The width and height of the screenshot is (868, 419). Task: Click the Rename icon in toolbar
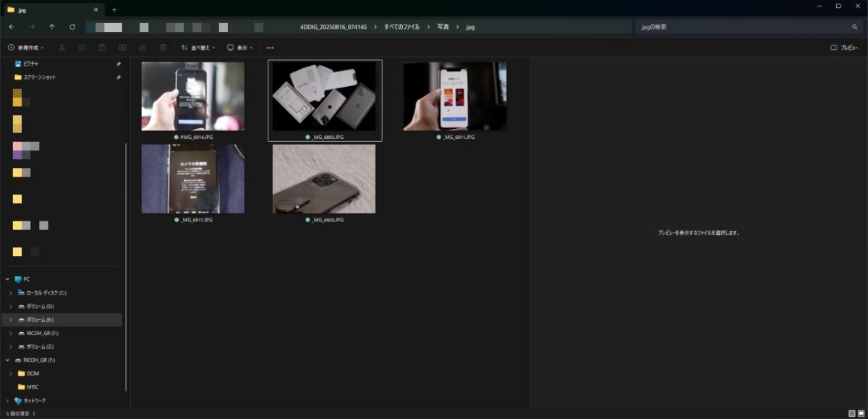(x=123, y=48)
